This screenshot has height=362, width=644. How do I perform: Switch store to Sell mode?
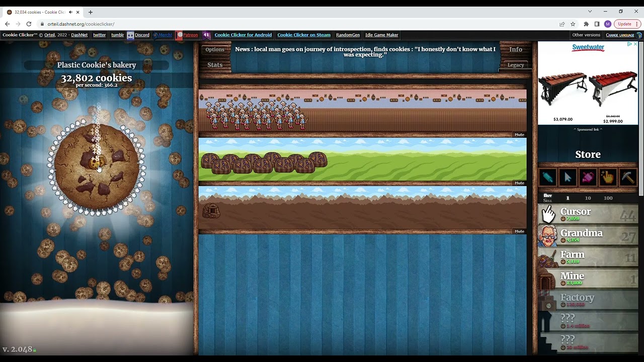(x=548, y=201)
